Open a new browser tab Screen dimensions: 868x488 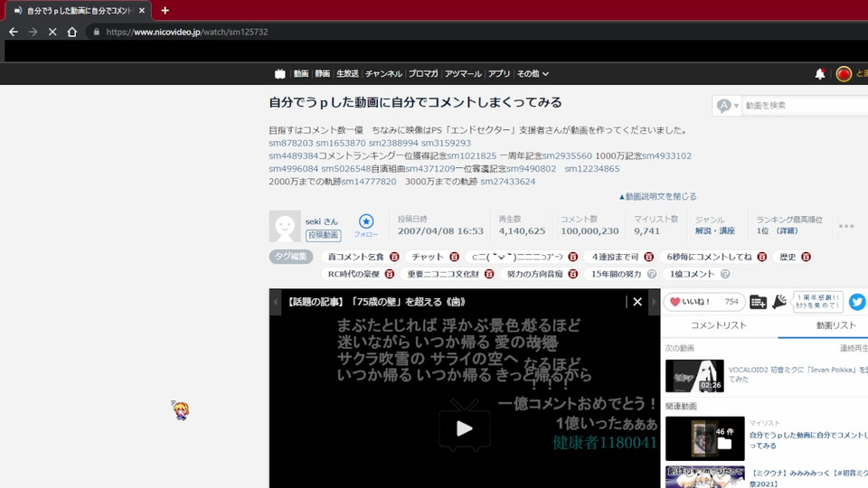point(165,11)
